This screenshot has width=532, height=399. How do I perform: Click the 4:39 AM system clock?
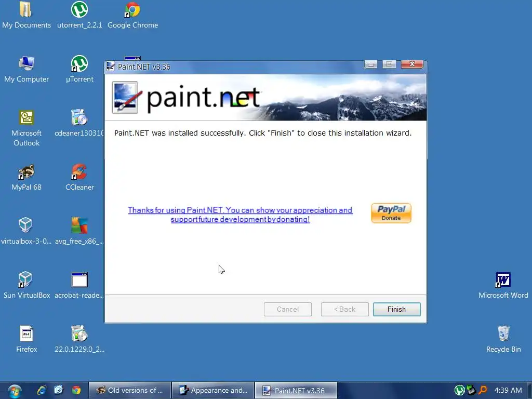click(x=508, y=390)
